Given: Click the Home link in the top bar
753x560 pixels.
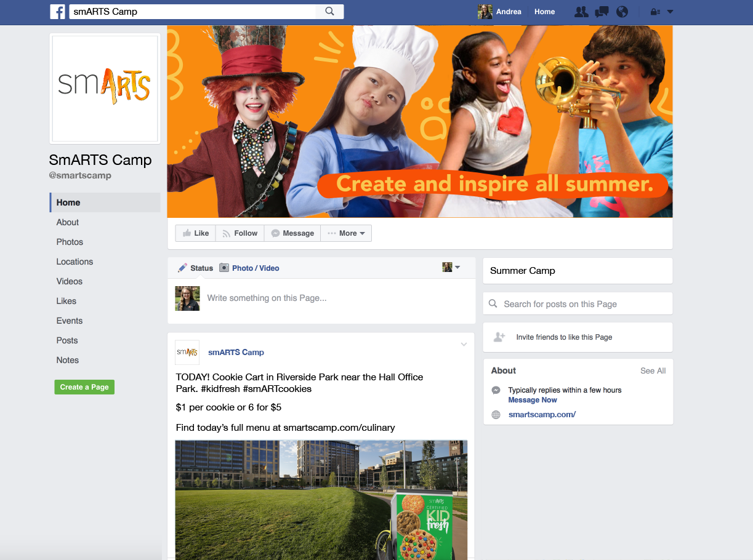Looking at the screenshot, I should point(544,12).
